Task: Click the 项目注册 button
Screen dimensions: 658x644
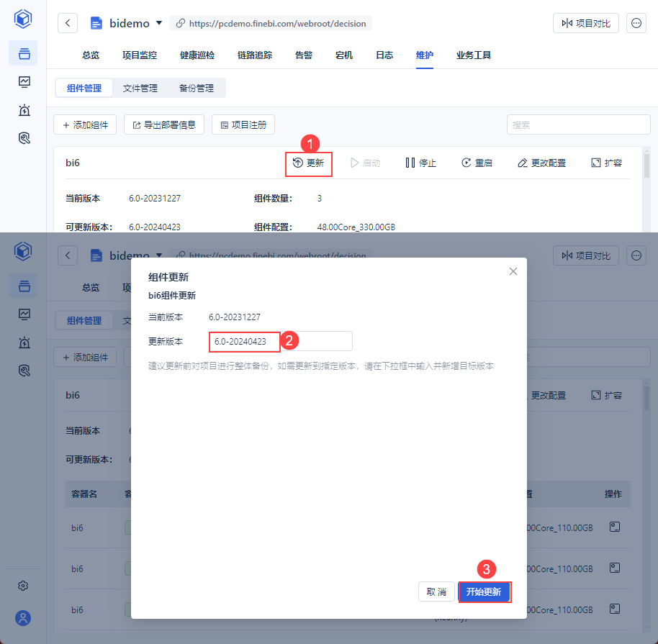Action: pyautogui.click(x=243, y=124)
